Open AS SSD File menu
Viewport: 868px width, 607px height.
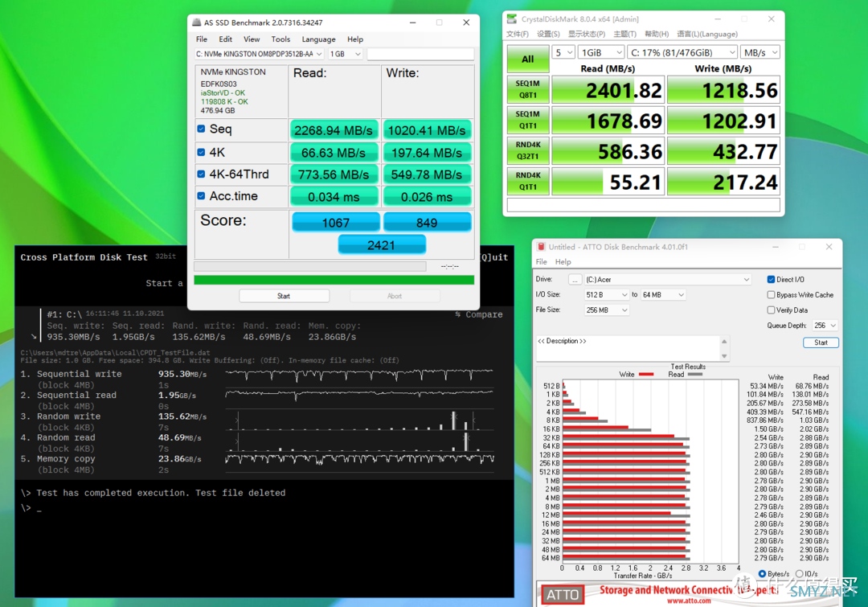202,39
